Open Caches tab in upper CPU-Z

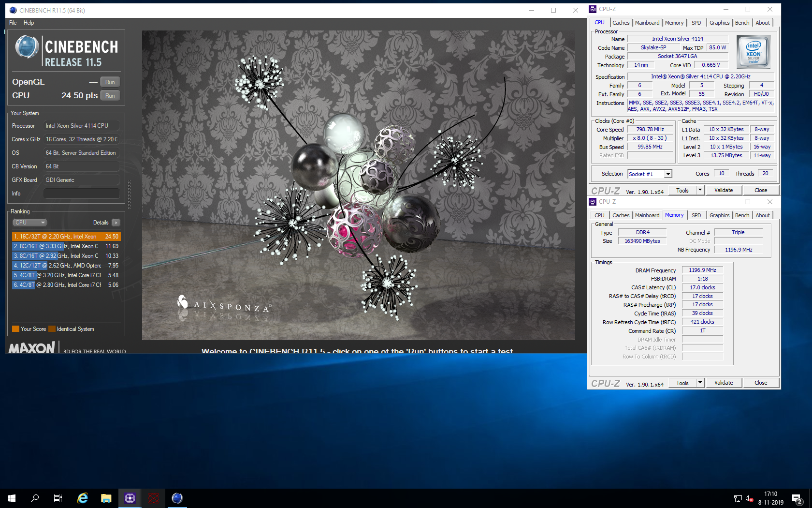[621, 23]
